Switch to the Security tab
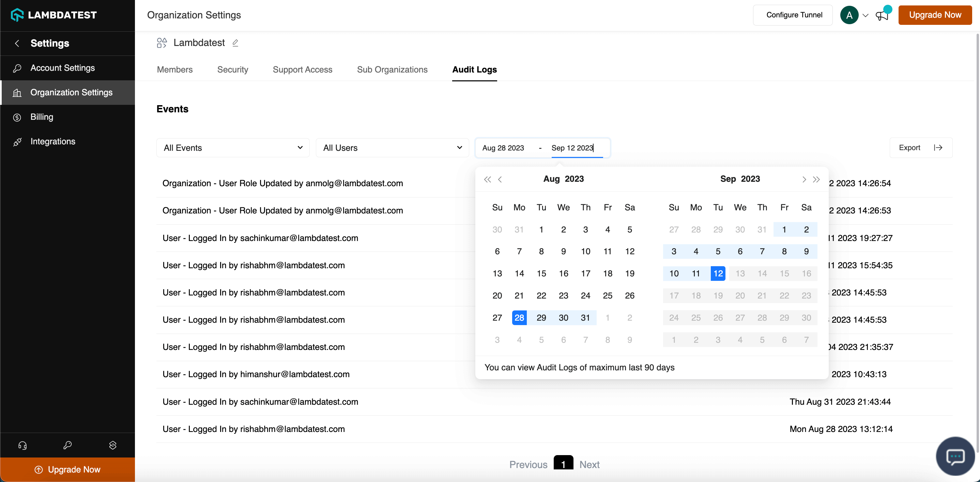This screenshot has width=980, height=482. point(232,69)
